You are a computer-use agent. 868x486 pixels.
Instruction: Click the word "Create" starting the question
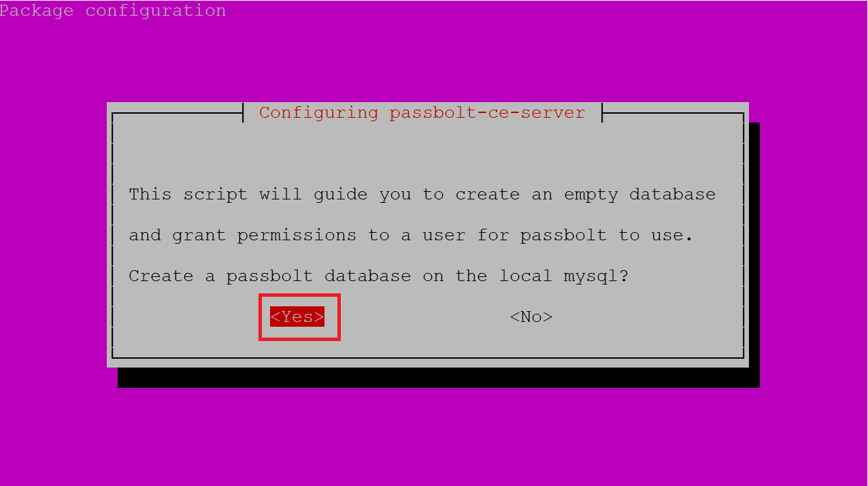pyautogui.click(x=161, y=276)
